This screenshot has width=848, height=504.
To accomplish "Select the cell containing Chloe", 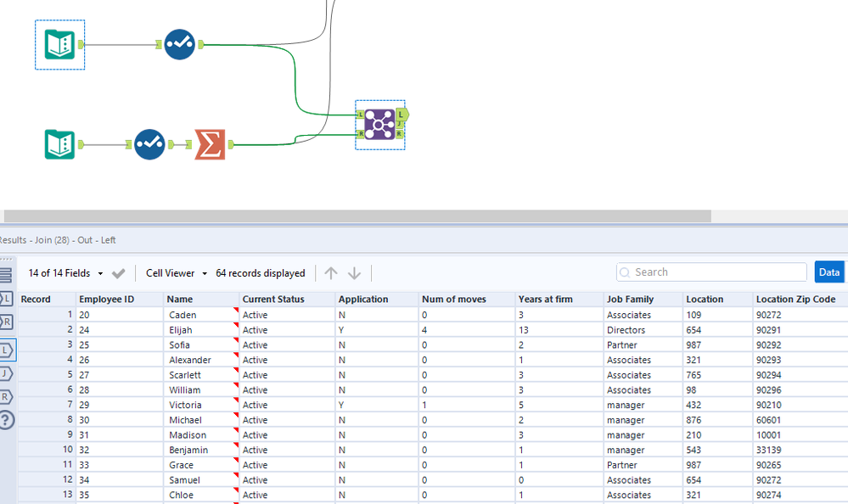I will 201,495.
